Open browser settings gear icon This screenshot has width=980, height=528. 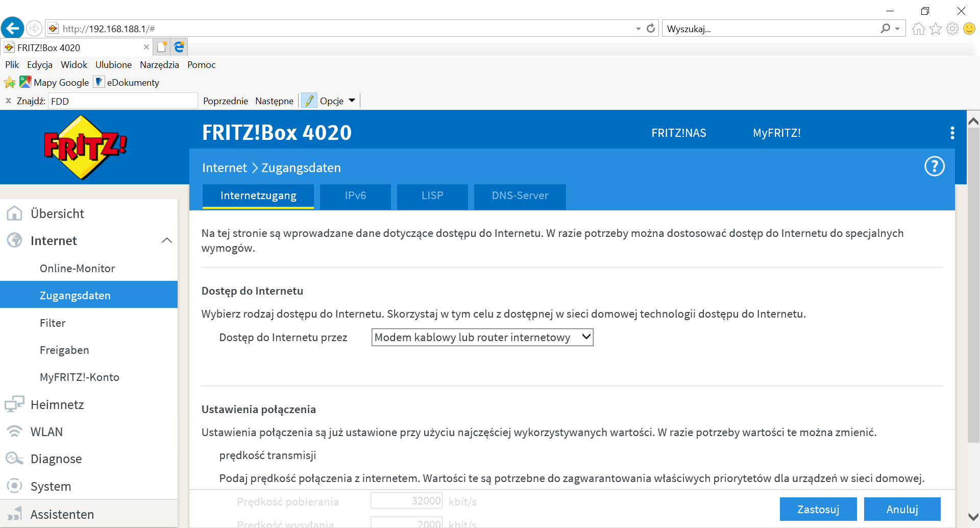(952, 29)
